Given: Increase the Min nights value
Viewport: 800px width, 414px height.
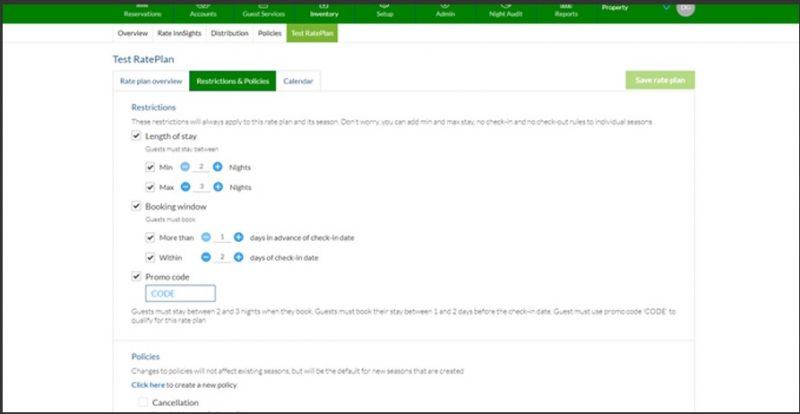Looking at the screenshot, I should pyautogui.click(x=218, y=167).
